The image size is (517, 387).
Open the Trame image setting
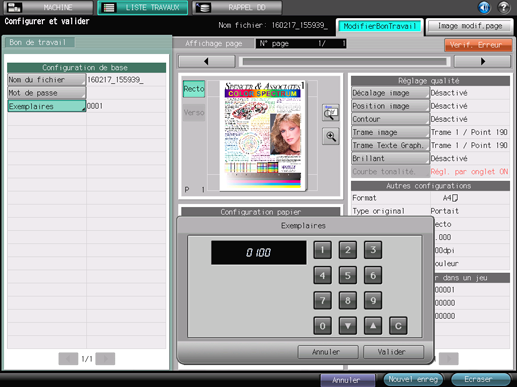390,132
